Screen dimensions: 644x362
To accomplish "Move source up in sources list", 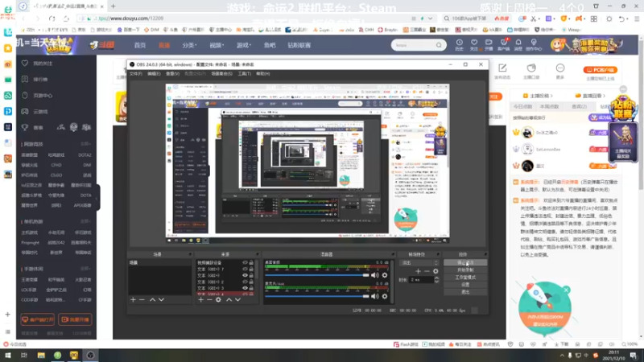I will tap(229, 300).
